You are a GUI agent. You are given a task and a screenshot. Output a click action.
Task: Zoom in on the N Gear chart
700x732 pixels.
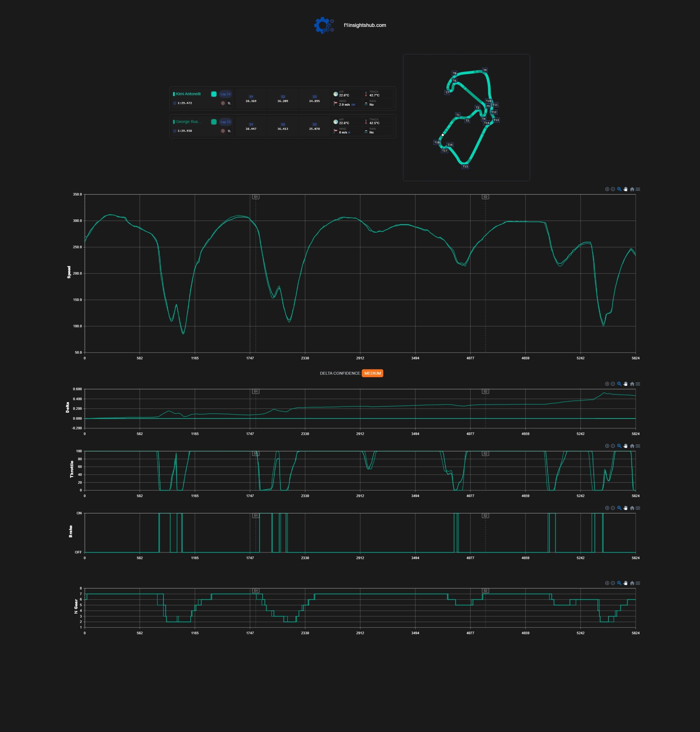[607, 583]
